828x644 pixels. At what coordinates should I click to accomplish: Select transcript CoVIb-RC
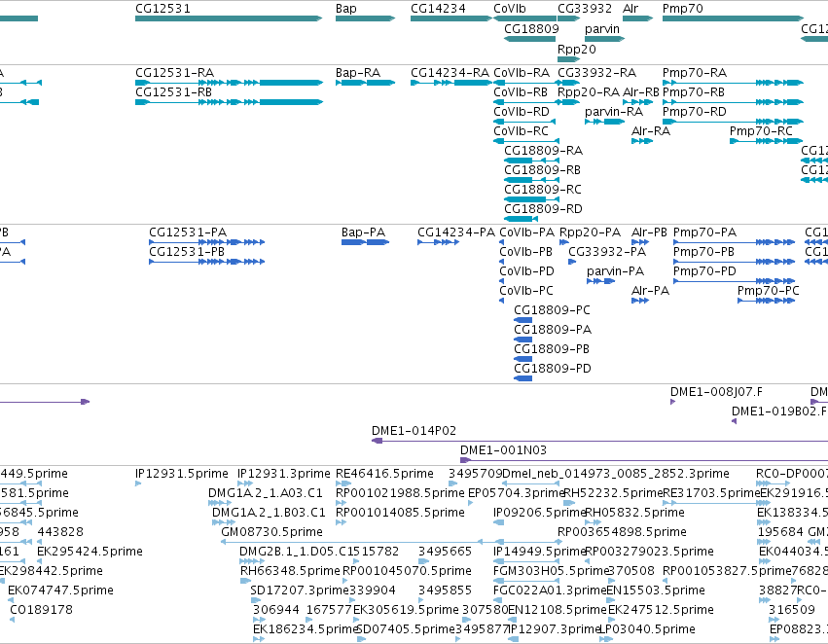[521, 131]
